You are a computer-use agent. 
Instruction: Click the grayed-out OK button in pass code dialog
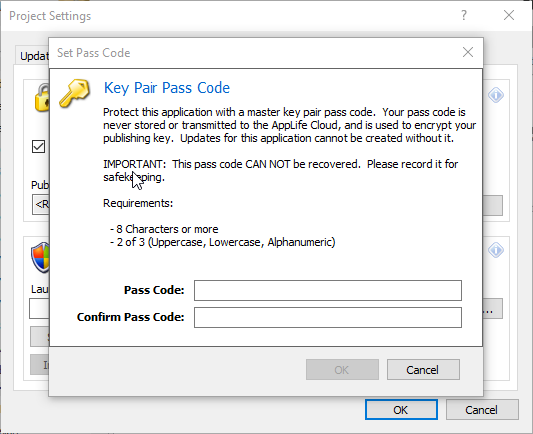point(342,369)
